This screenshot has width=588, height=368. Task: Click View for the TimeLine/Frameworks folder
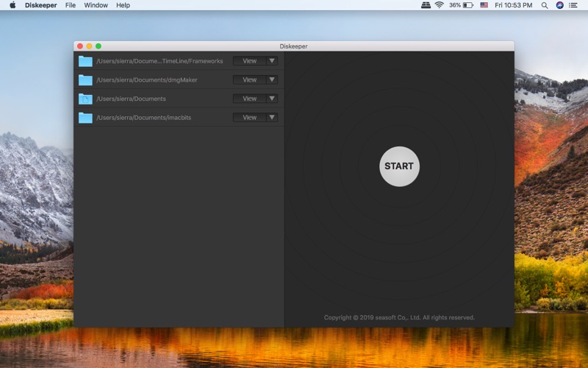pyautogui.click(x=250, y=61)
